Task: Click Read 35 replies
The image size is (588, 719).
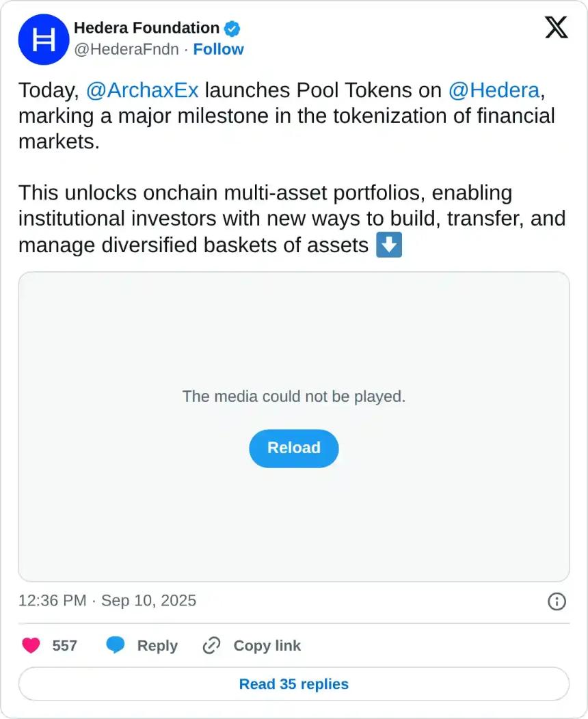Action: click(x=293, y=684)
